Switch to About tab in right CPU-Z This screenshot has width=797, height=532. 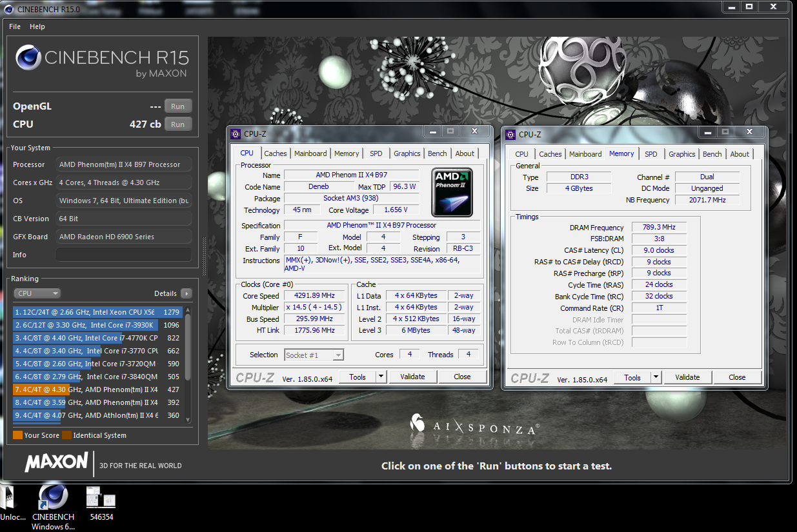[x=740, y=154]
